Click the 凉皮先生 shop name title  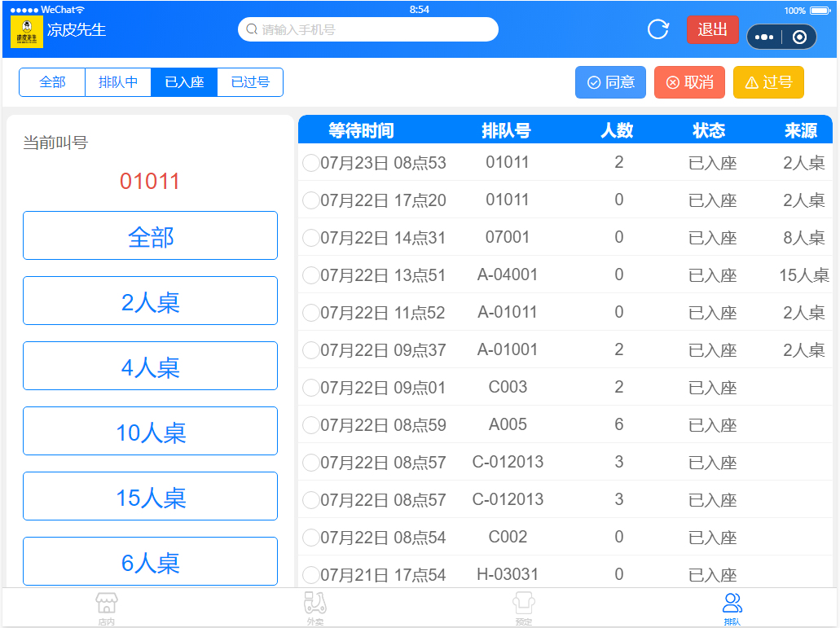tap(77, 30)
